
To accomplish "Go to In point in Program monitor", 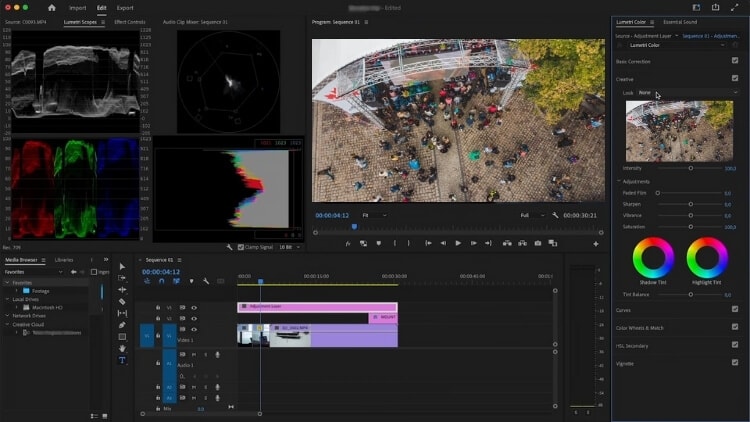I will tap(429, 243).
